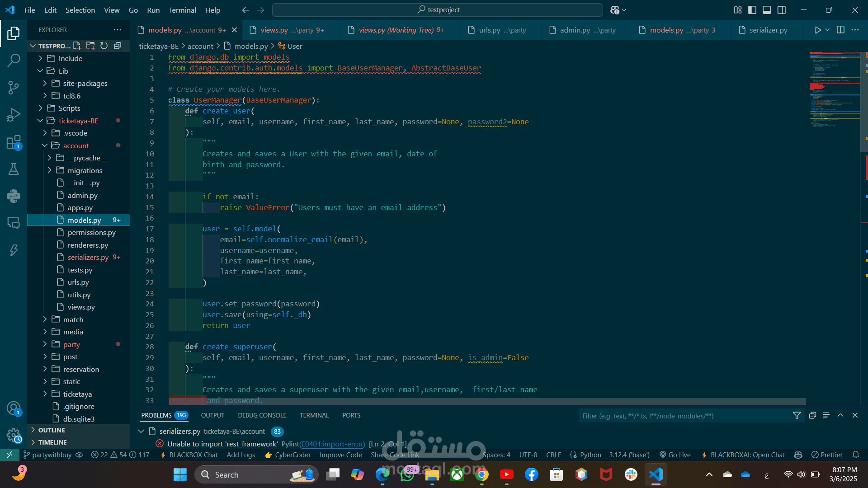Open the Source Control view
Image resolution: width=868 pixels, height=488 pixels.
[14, 87]
